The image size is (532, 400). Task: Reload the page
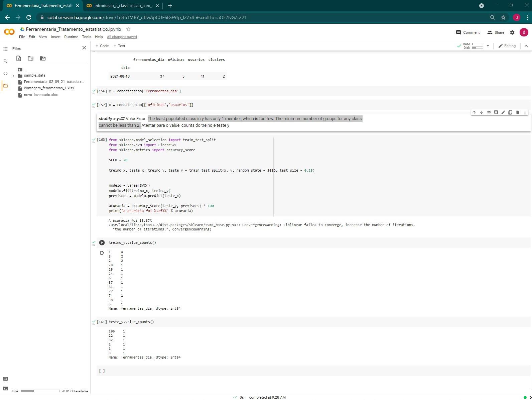coord(29,17)
